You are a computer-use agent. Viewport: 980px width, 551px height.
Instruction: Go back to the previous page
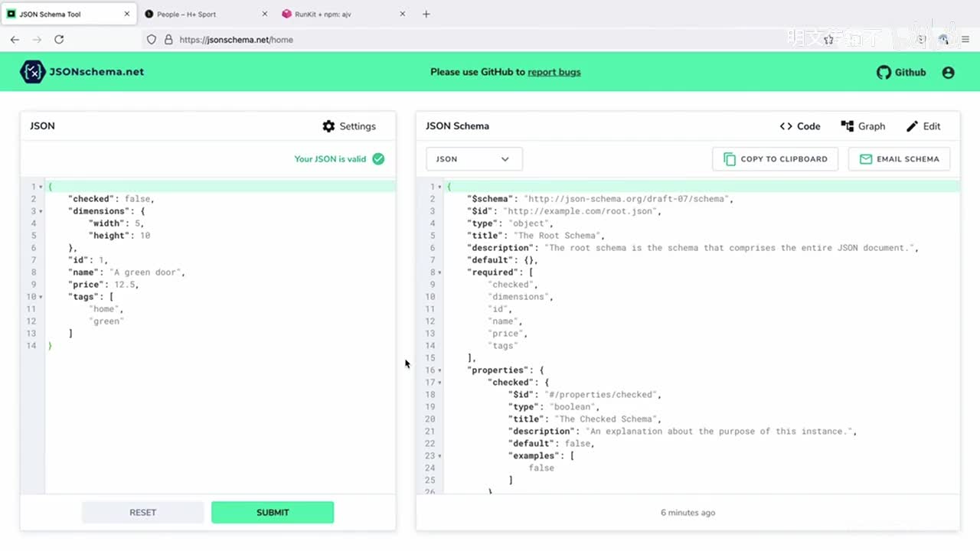point(15,40)
